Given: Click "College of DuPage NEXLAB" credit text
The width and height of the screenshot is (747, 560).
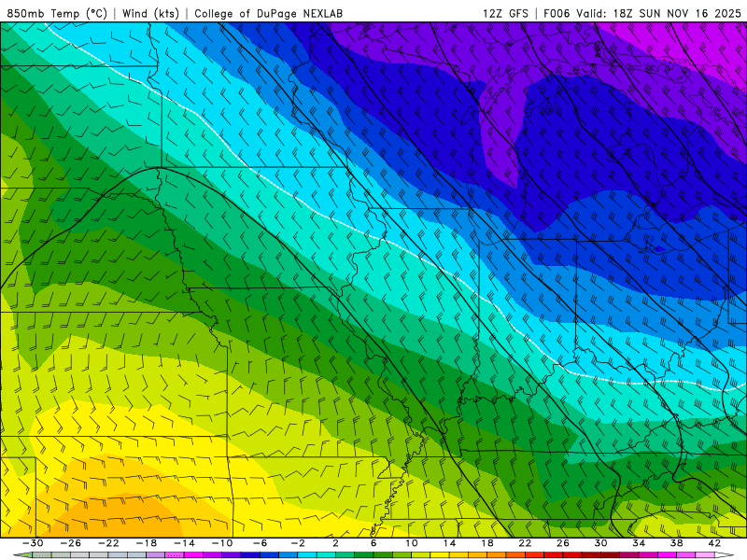Looking at the screenshot, I should pos(268,13).
